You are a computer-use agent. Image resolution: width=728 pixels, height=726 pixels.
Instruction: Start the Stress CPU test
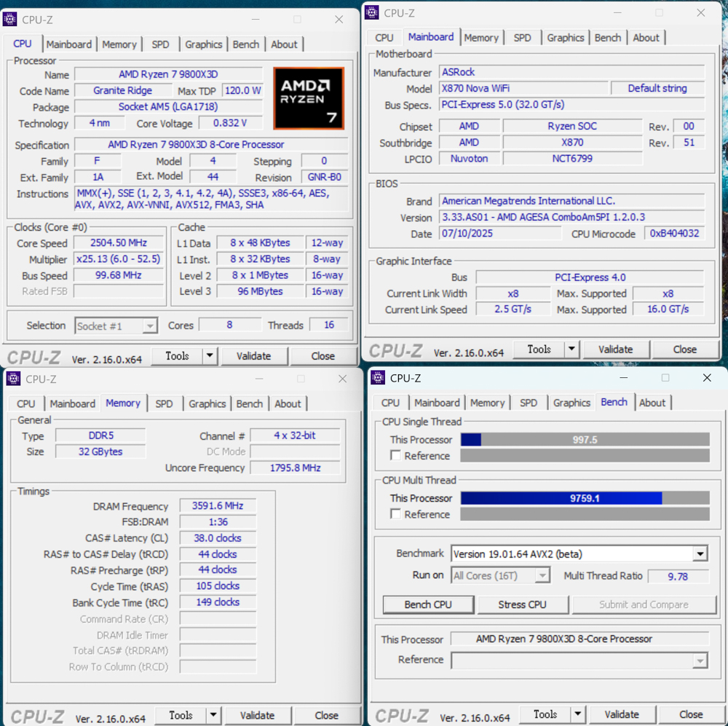522,604
